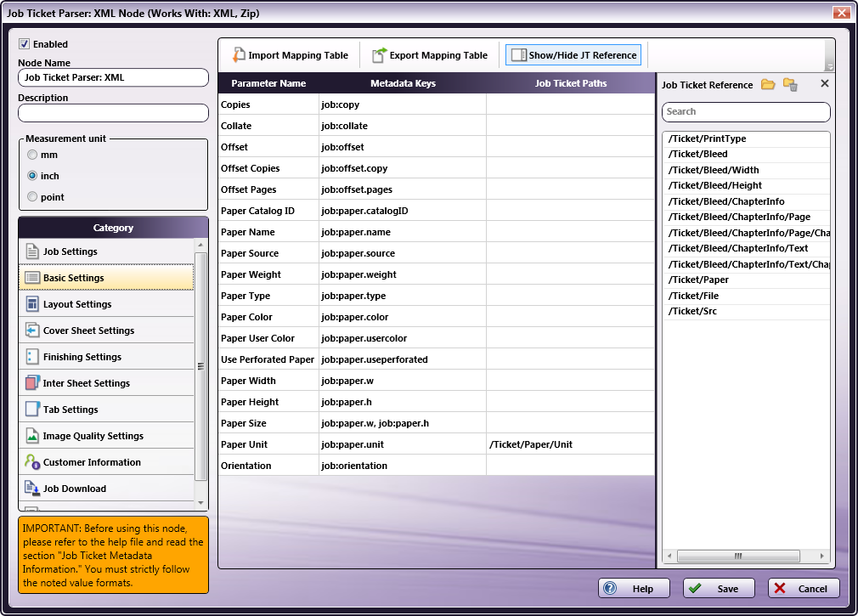This screenshot has width=858, height=616.
Task: Click the Cover Sheet Settings icon
Action: [32, 331]
